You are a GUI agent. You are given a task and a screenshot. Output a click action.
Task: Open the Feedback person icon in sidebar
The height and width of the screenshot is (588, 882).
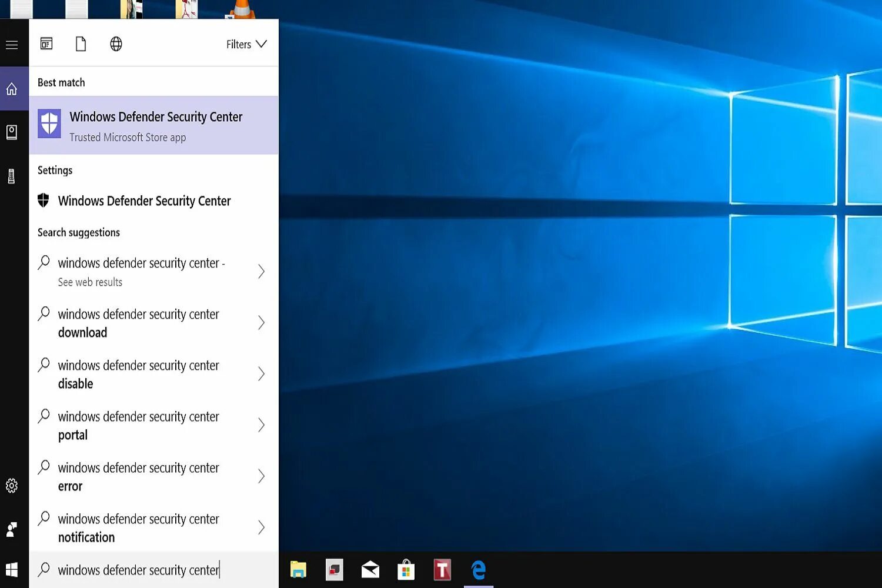click(11, 530)
